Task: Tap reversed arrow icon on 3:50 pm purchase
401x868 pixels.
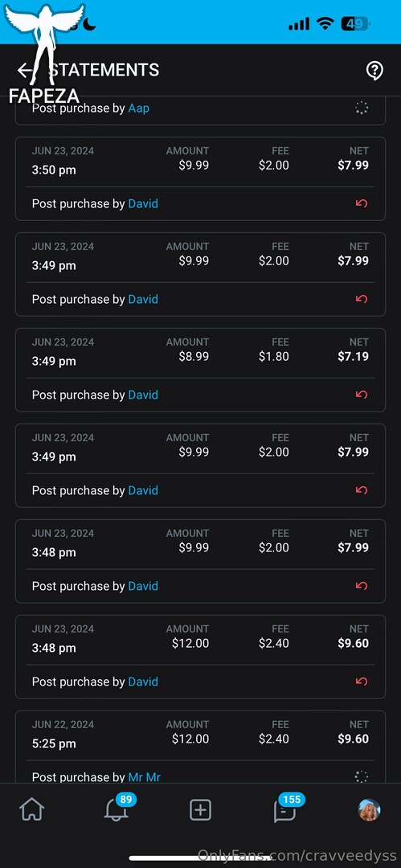Action: (x=361, y=203)
